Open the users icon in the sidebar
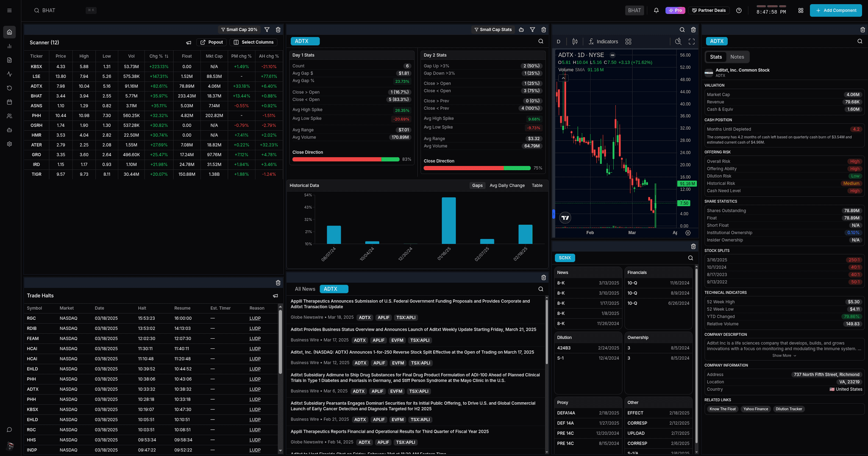The image size is (868, 456). 9,116
